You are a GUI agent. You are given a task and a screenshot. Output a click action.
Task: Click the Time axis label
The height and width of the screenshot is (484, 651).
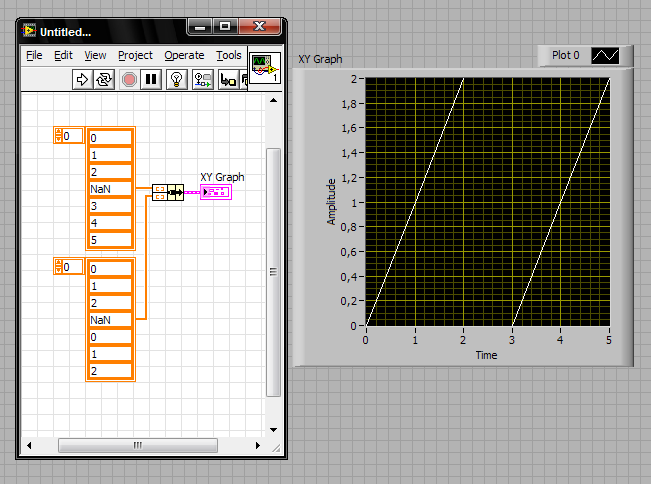pos(486,355)
